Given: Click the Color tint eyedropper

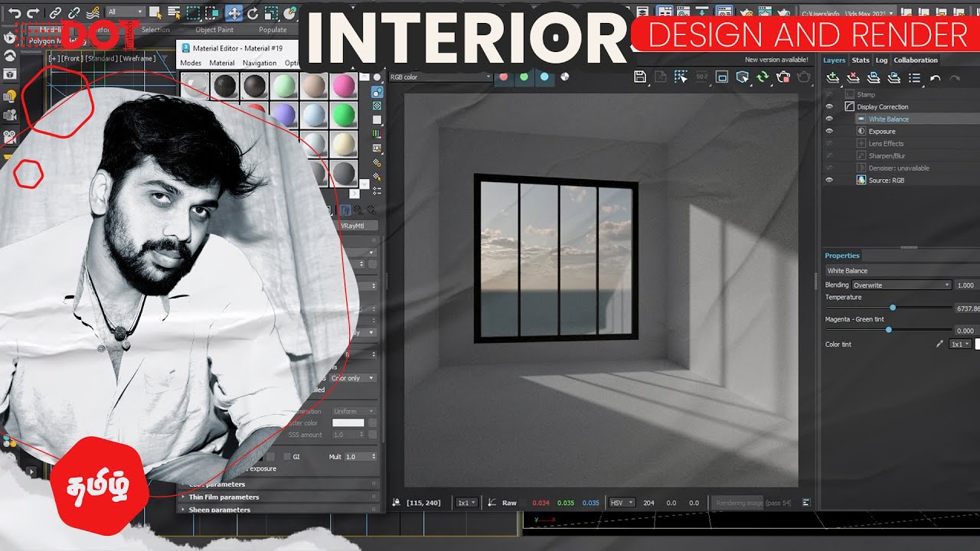Looking at the screenshot, I should (939, 344).
